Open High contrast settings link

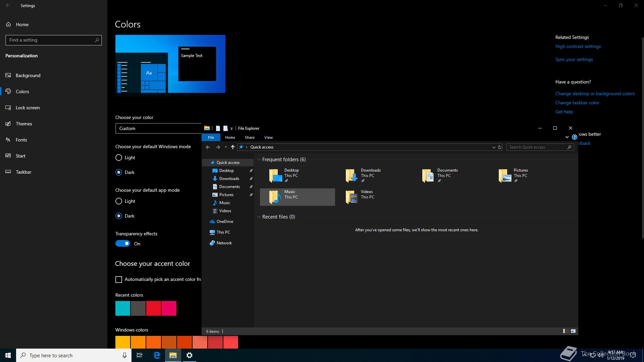[578, 47]
